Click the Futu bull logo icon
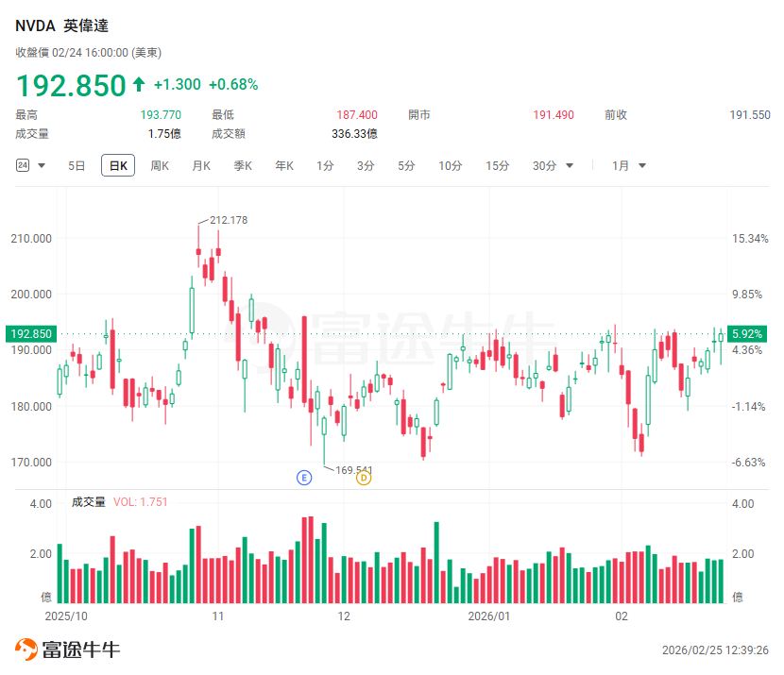The image size is (784, 675). click(26, 650)
